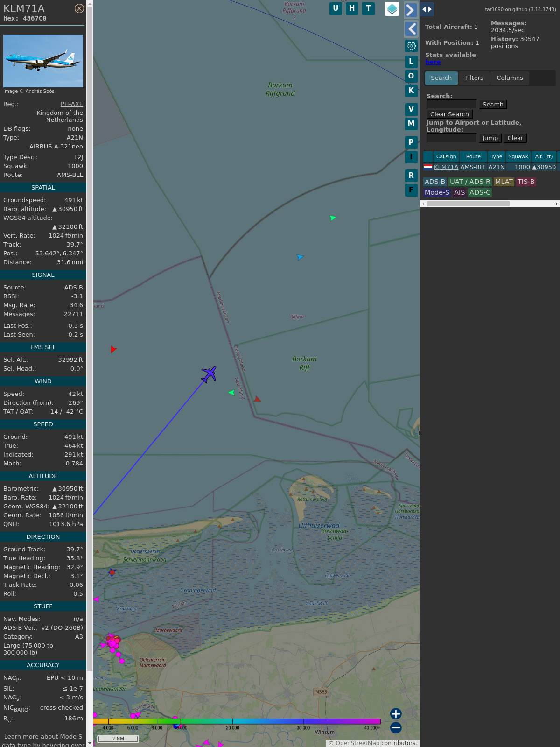
Task: Click the R map button
Action: [x=411, y=176]
